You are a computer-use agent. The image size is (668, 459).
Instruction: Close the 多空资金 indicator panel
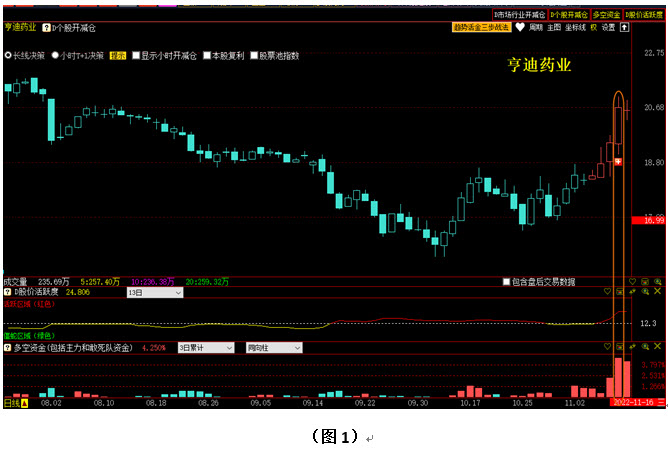pyautogui.click(x=657, y=346)
